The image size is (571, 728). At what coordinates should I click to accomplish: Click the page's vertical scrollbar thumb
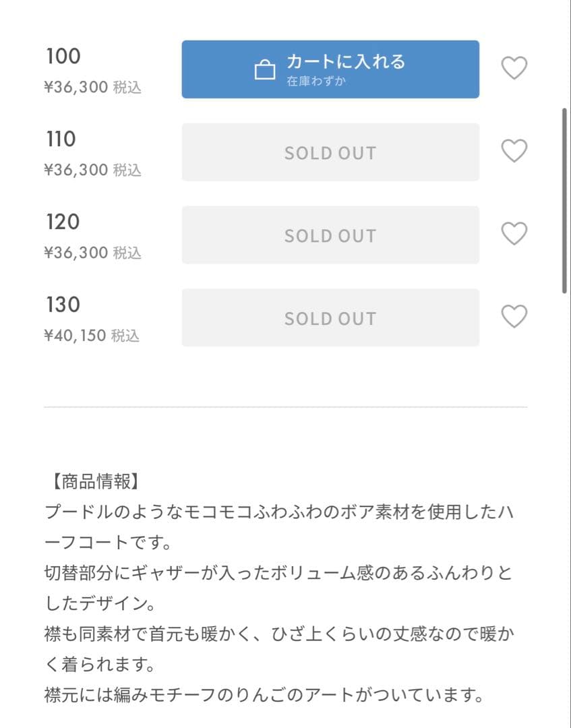565,200
